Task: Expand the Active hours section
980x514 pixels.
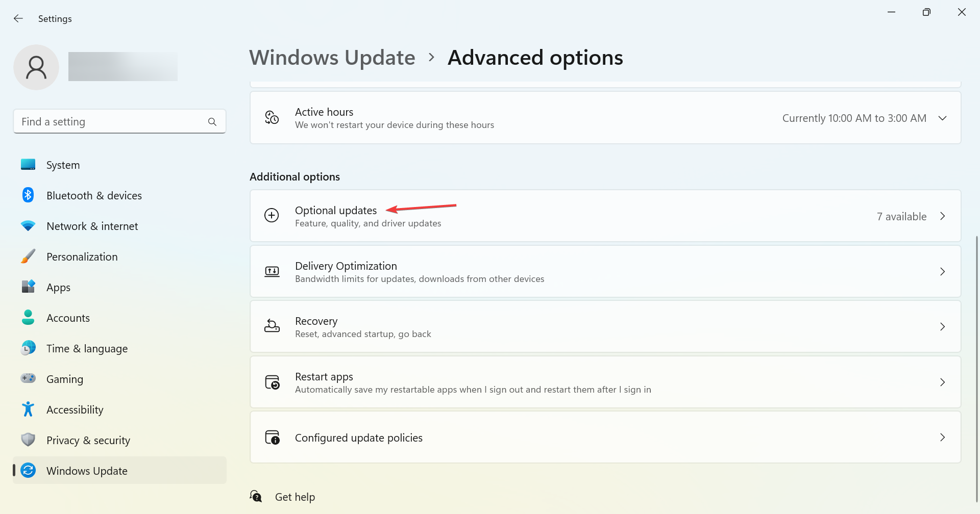Action: [x=942, y=118]
